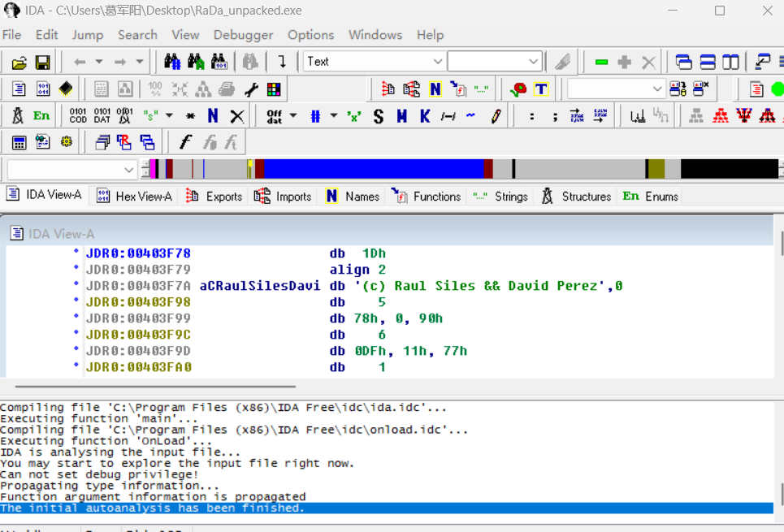
Task: Click the 0101 DAT convert-to-data icon
Action: 102,116
